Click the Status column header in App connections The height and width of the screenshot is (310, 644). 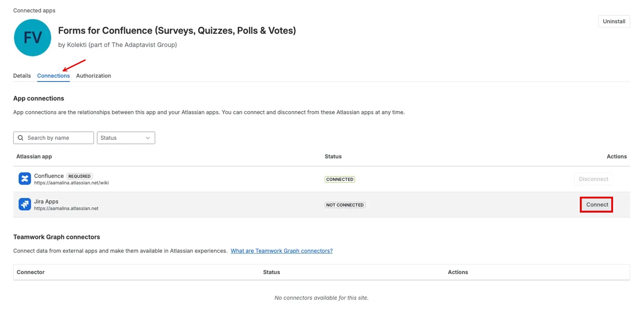[x=333, y=157]
